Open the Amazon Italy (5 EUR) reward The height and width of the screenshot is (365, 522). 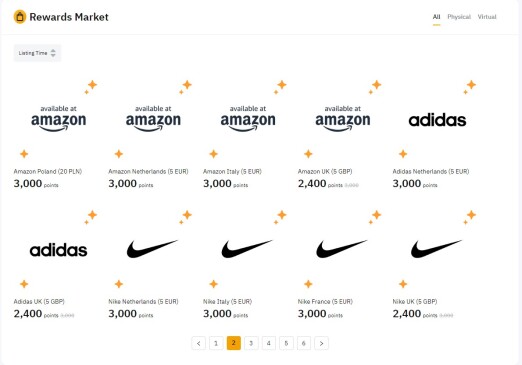click(232, 171)
